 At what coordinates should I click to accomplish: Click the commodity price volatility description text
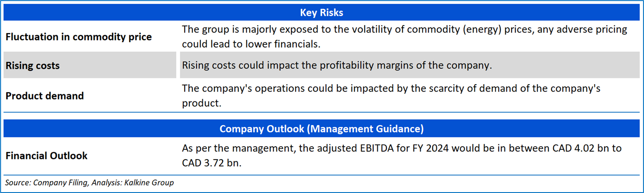(x=404, y=37)
